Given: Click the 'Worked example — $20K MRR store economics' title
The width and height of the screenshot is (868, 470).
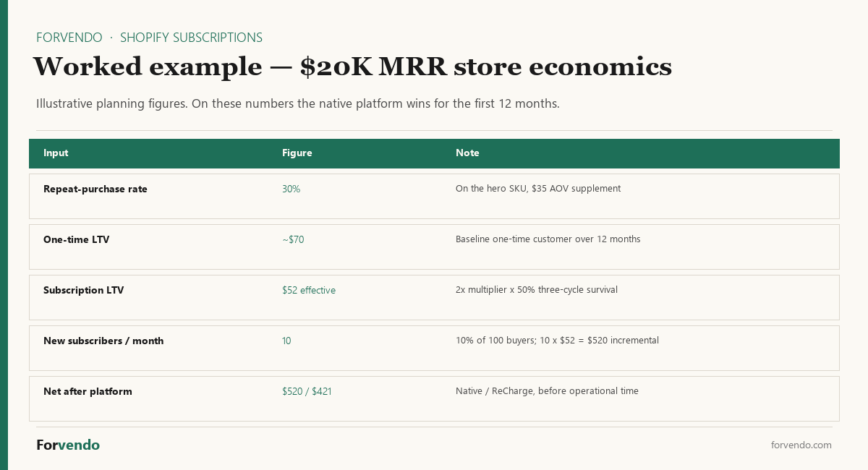Looking at the screenshot, I should pos(352,67).
